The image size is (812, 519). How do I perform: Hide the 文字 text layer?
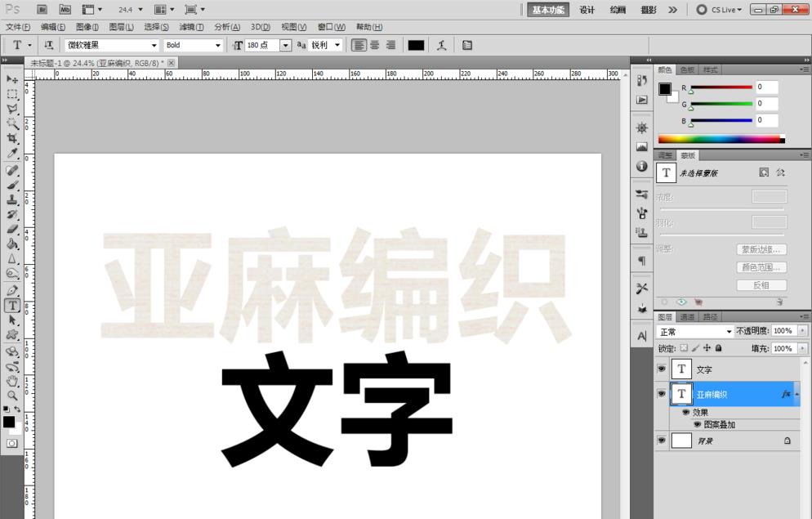point(662,369)
